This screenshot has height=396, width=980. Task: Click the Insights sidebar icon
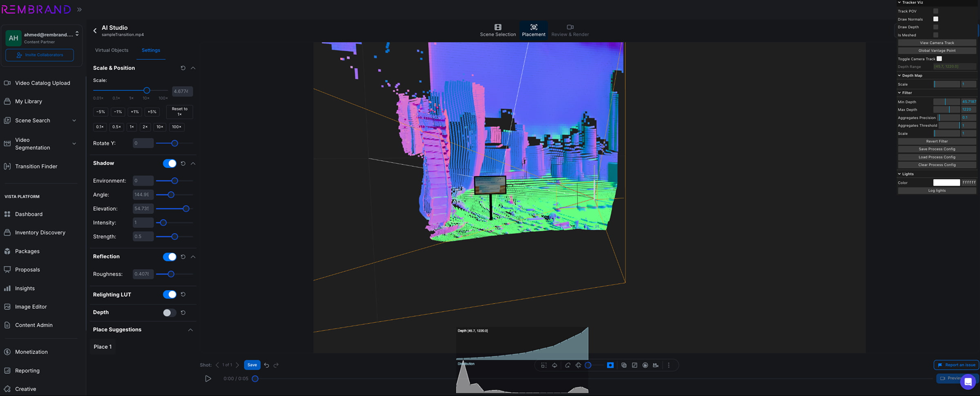coord(7,288)
